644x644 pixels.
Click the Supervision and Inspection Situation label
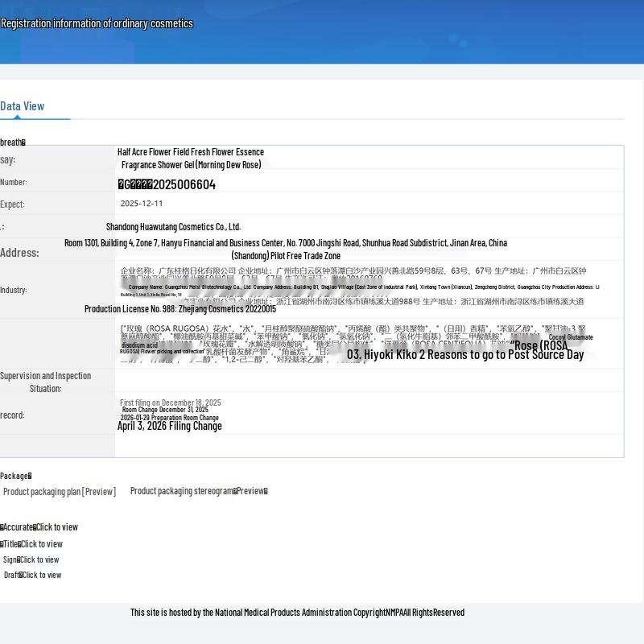click(46, 382)
